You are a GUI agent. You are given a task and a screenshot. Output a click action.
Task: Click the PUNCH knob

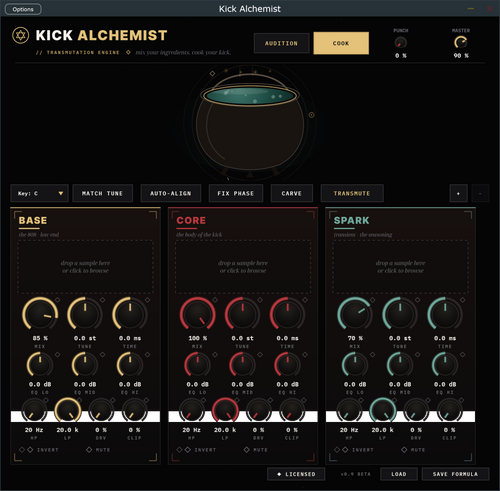401,43
